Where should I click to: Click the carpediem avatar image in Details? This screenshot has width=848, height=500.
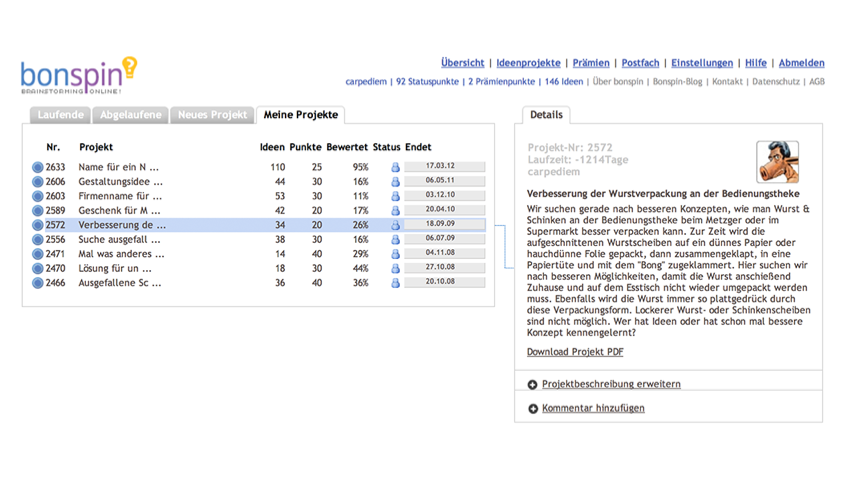coord(777,162)
